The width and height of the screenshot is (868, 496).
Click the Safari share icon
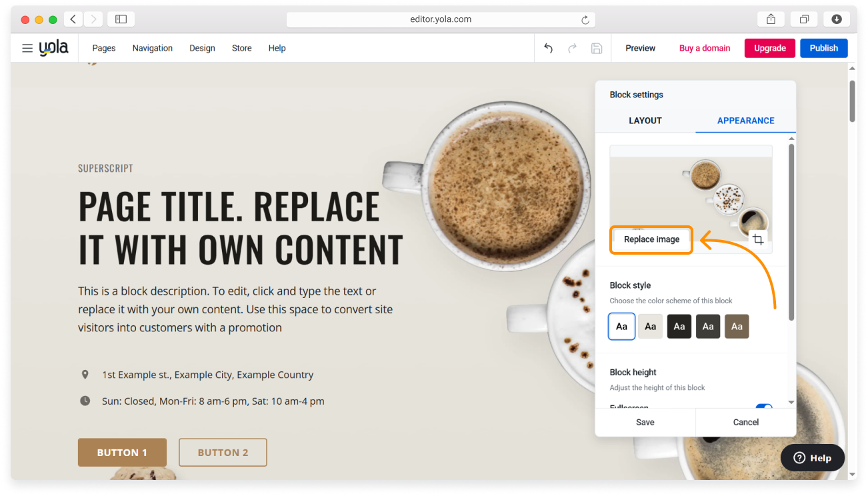click(x=771, y=19)
